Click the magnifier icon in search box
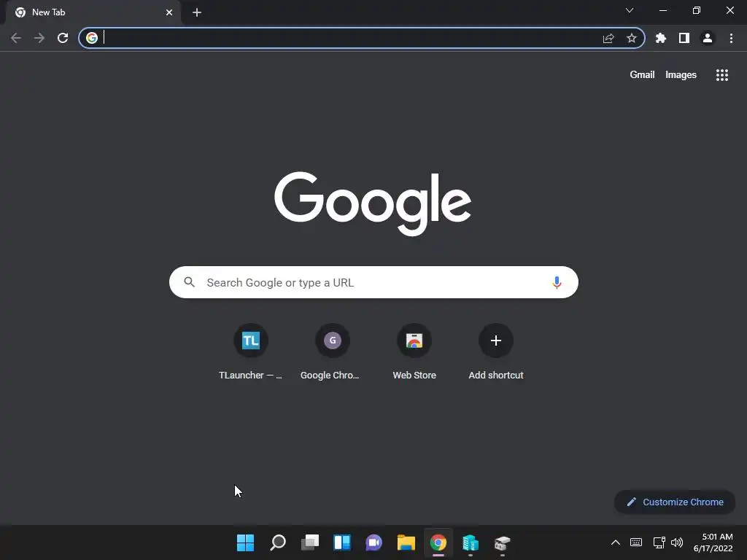Image resolution: width=747 pixels, height=560 pixels. (x=190, y=282)
